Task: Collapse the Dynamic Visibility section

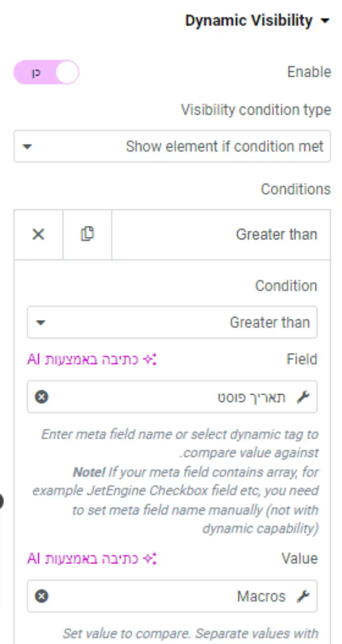Action: 257,21
